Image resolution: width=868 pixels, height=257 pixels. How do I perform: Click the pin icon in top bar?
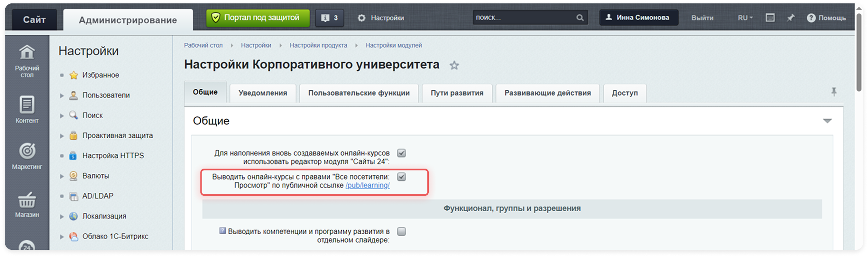pyautogui.click(x=790, y=18)
